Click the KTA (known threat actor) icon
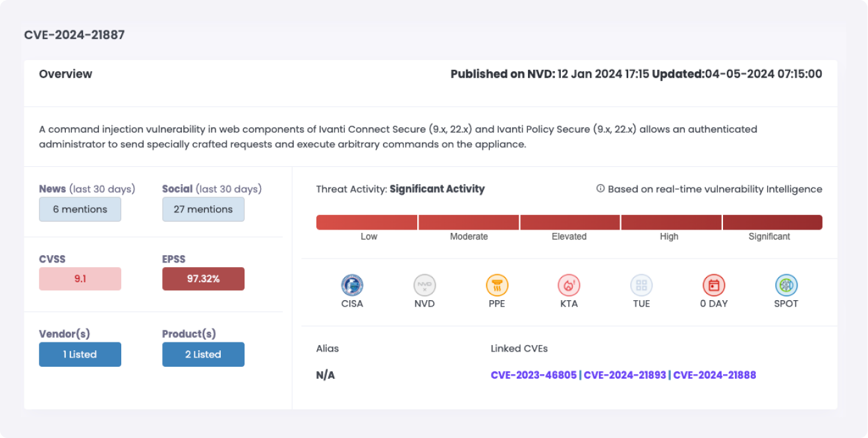 pyautogui.click(x=569, y=285)
